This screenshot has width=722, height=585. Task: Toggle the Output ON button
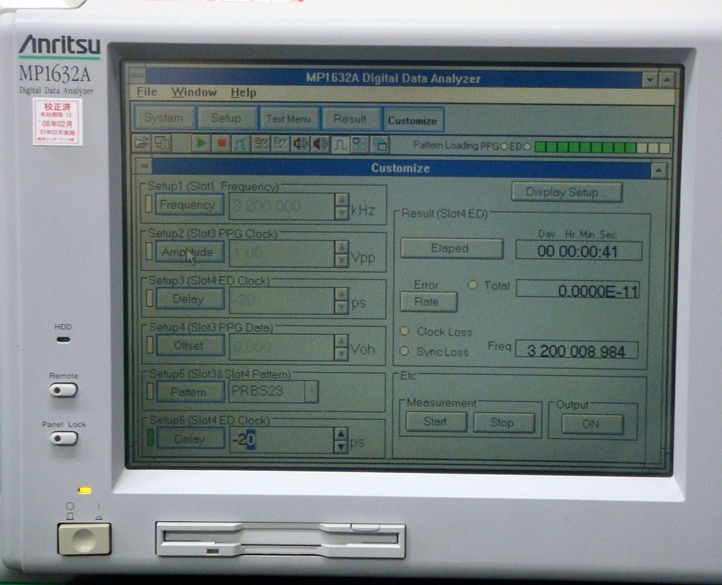coord(592,424)
